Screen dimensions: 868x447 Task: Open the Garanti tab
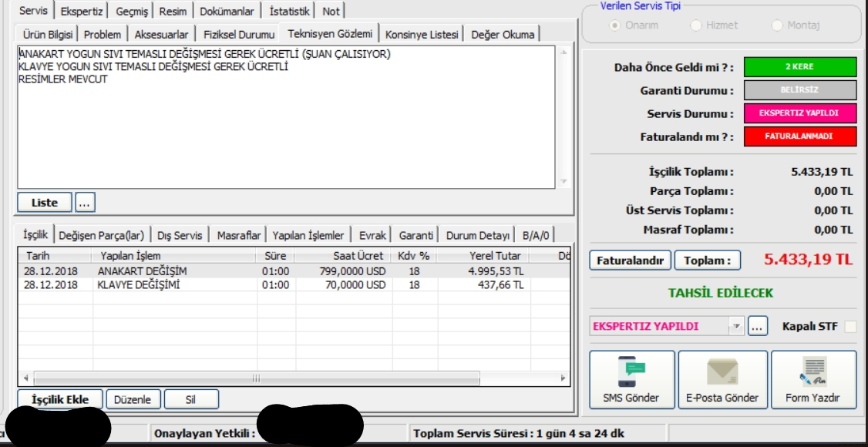pyautogui.click(x=415, y=235)
